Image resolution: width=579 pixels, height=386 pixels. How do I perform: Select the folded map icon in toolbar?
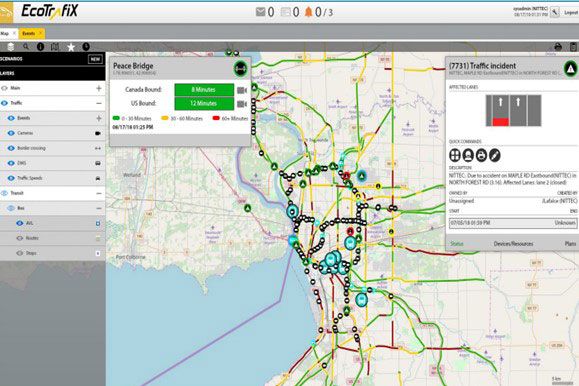[x=55, y=47]
